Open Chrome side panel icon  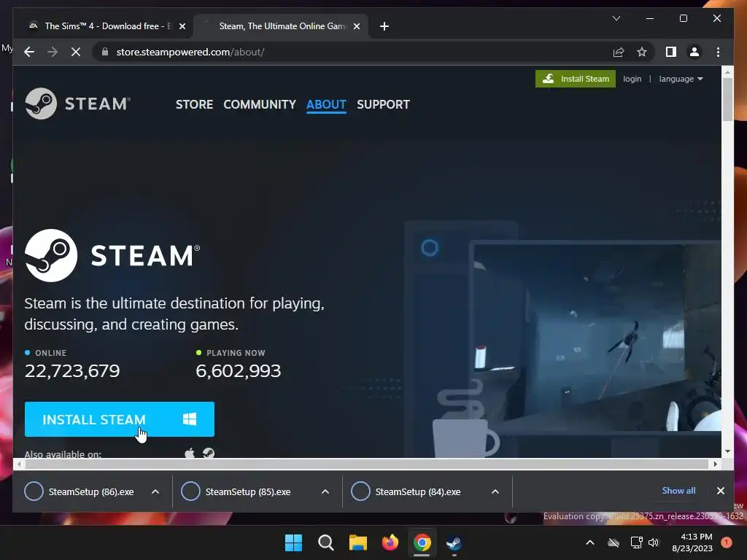(x=671, y=52)
